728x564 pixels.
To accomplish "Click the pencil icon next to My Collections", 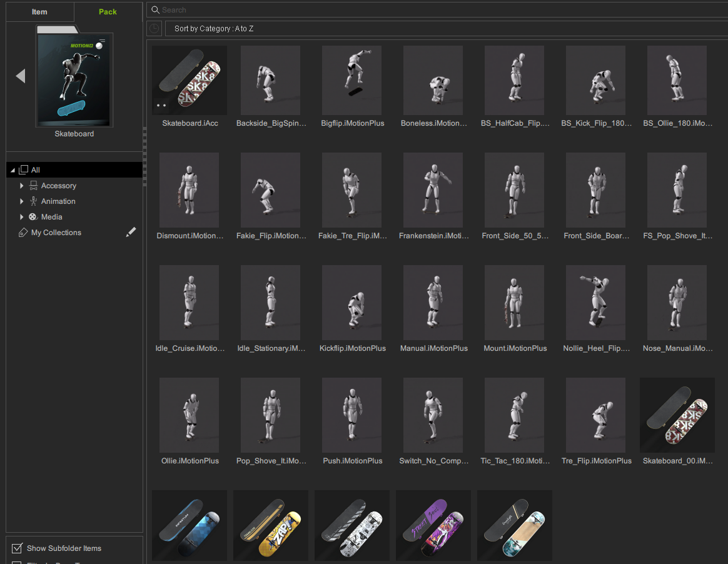I will pyautogui.click(x=131, y=232).
